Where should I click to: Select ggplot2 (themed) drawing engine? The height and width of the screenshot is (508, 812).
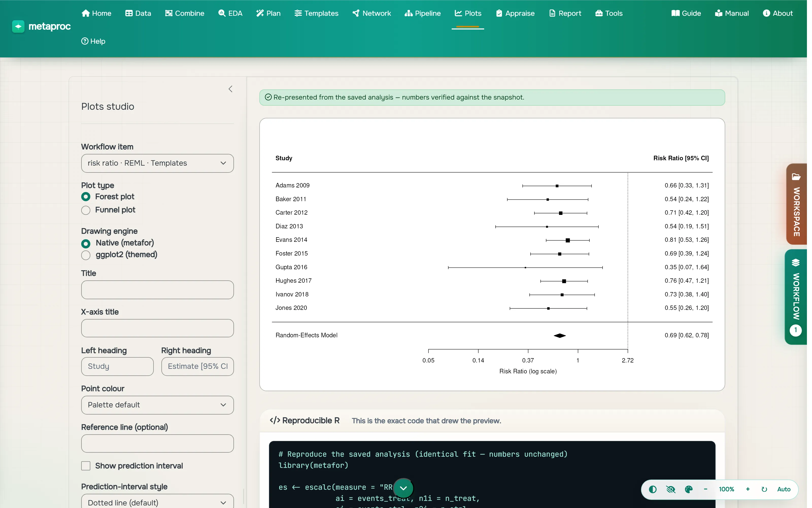coord(86,255)
